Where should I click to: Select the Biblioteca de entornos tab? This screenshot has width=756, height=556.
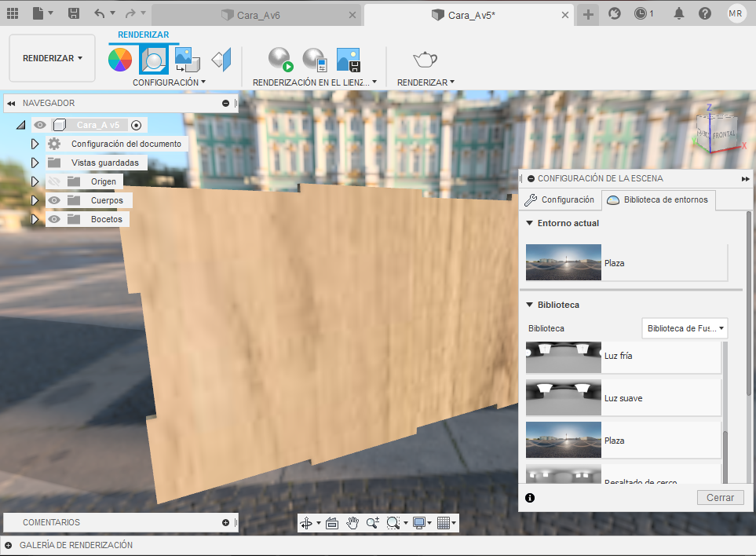coord(659,199)
